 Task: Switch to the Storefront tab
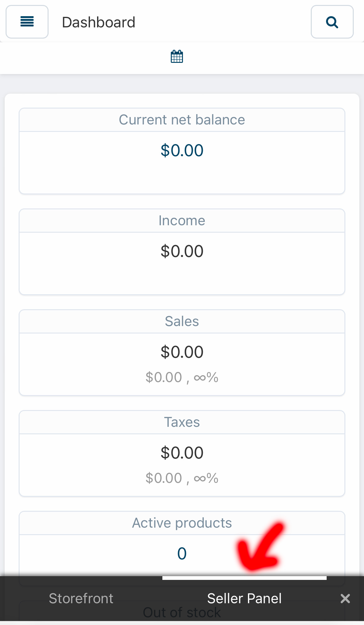(x=81, y=599)
